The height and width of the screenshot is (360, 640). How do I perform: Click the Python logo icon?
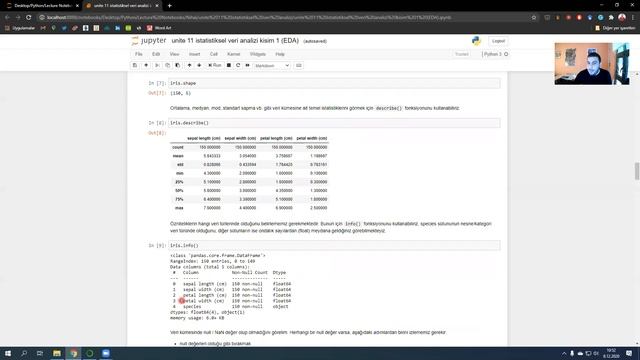point(476,41)
